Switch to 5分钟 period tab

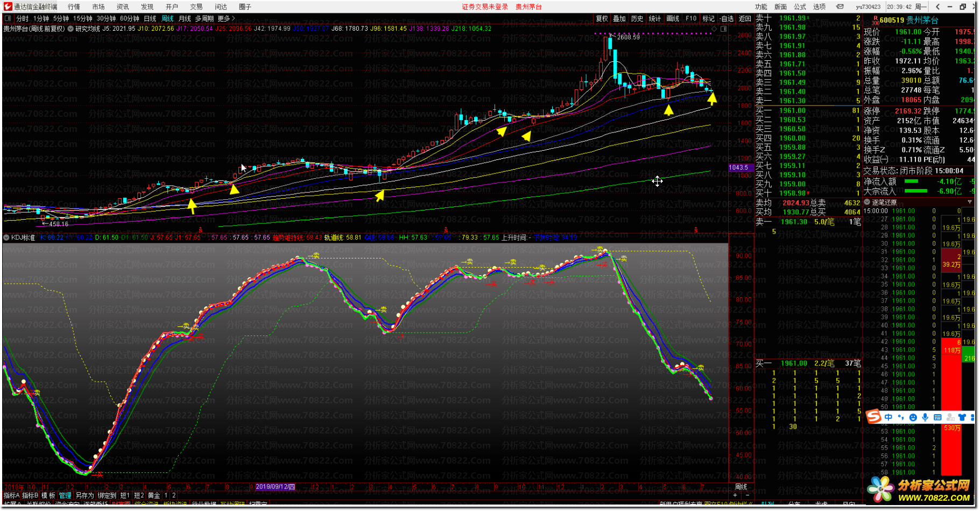(x=61, y=18)
